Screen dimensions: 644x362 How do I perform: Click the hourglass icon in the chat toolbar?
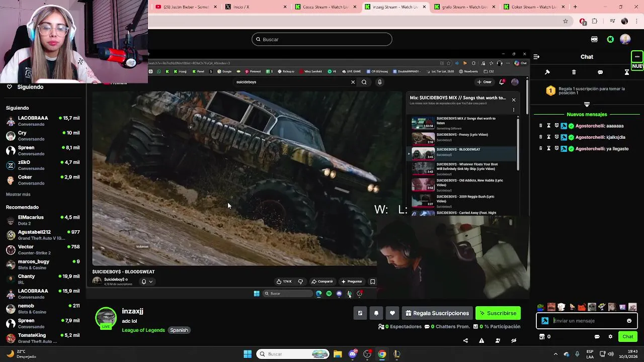(x=627, y=72)
